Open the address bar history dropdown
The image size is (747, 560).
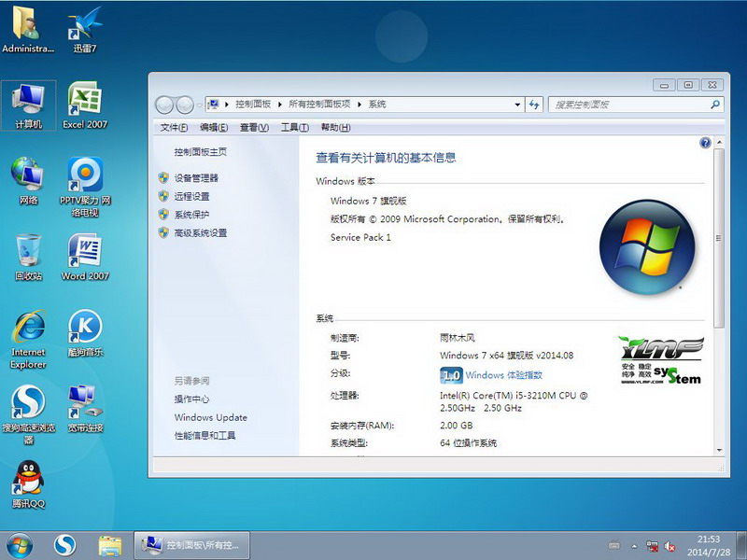517,105
